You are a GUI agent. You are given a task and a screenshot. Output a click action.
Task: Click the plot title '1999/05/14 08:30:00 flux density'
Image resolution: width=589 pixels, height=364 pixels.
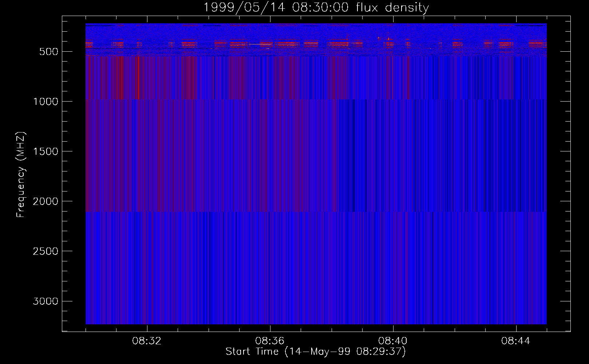pos(316,8)
